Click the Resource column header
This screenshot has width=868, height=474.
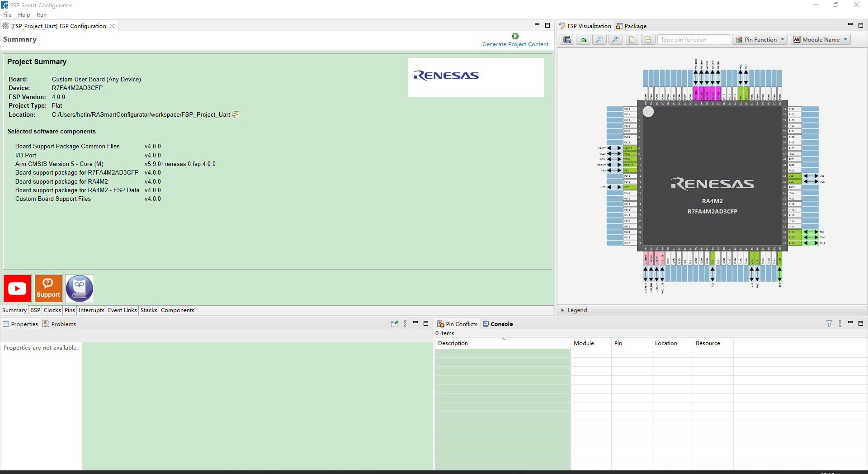click(x=713, y=343)
